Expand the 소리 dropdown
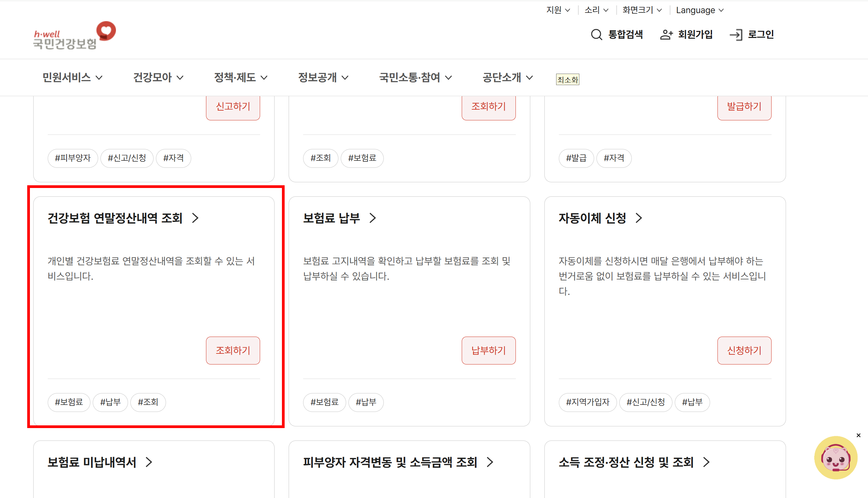The image size is (868, 498). click(596, 10)
